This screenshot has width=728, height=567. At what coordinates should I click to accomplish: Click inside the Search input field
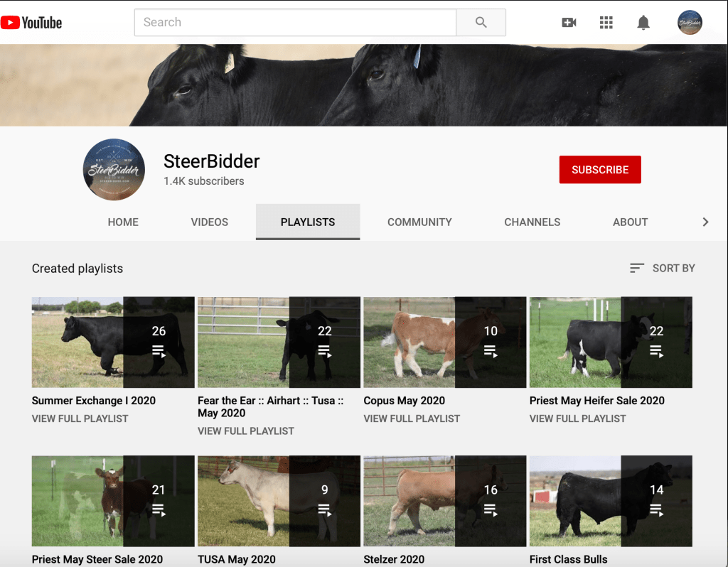[x=295, y=23]
